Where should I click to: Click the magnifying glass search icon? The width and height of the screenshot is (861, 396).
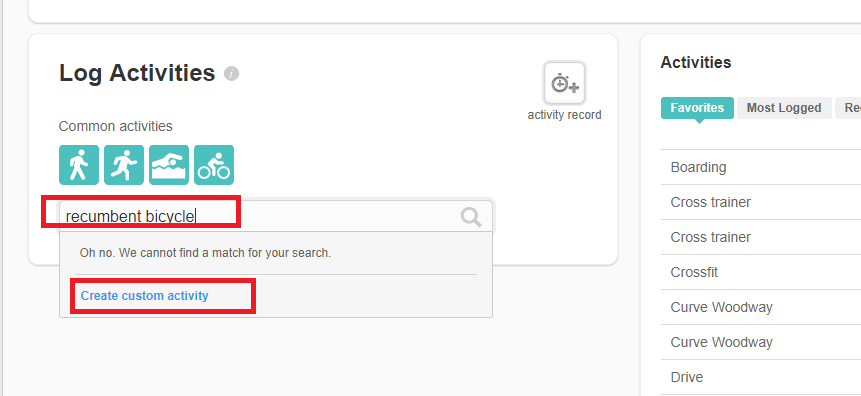(471, 217)
